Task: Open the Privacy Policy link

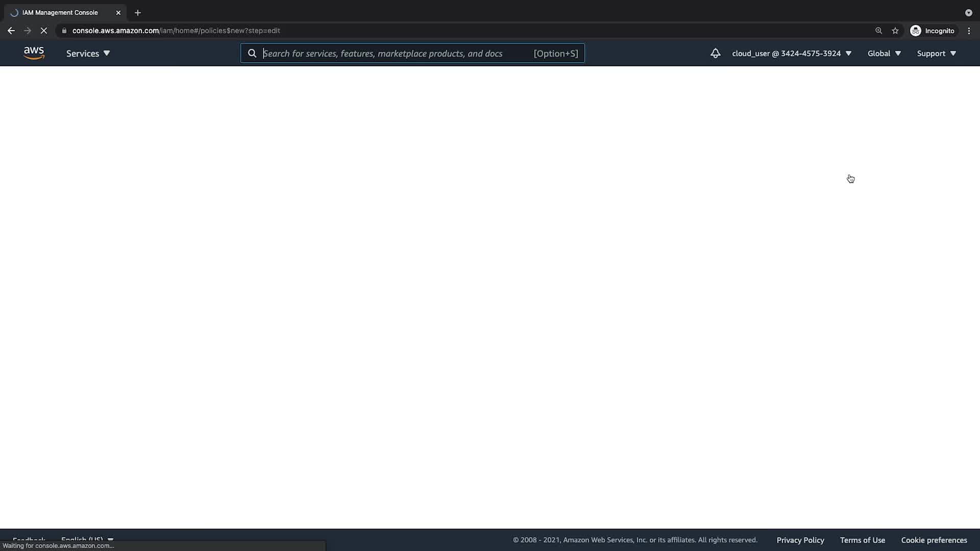Action: coord(800,540)
